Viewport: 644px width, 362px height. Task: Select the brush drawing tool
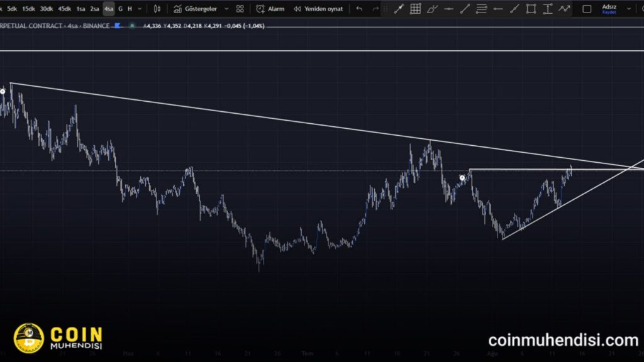pyautogui.click(x=432, y=9)
